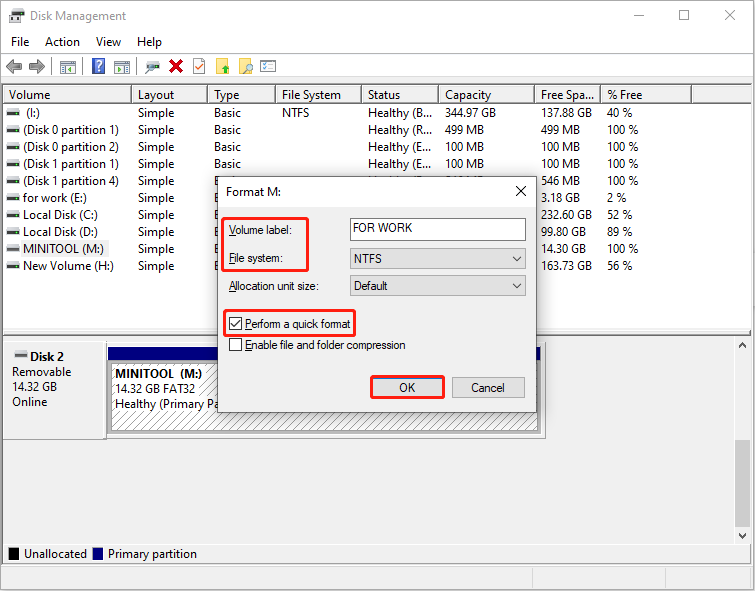This screenshot has width=755, height=591.
Task: Sort by the % Free column header
Action: pyautogui.click(x=646, y=95)
